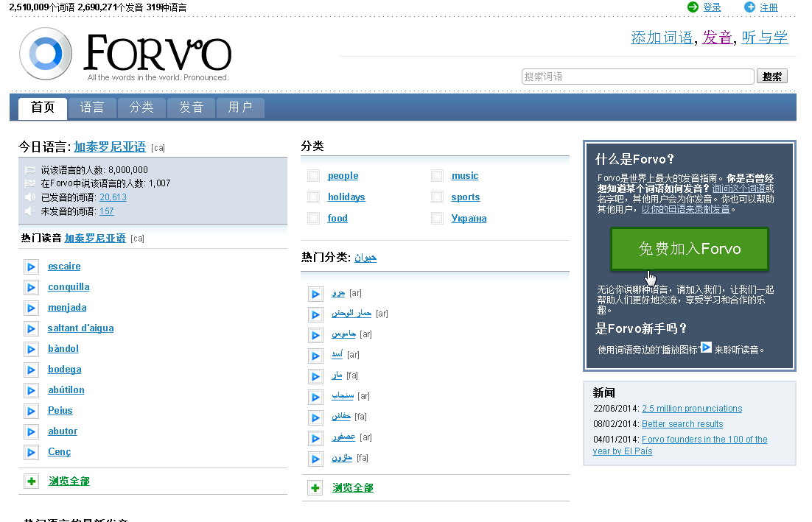Click the icon beside the people category
Viewport: 812px width, 522px height.
[x=313, y=176]
